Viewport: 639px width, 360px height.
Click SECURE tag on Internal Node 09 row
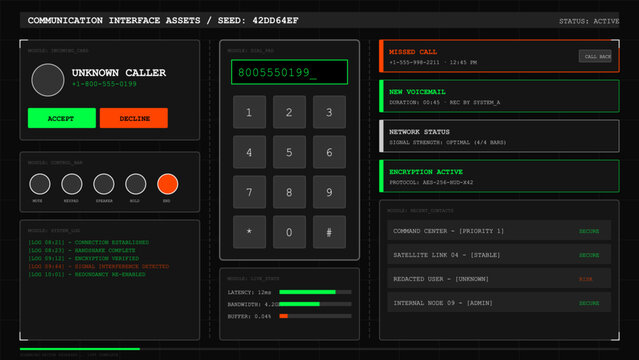coord(589,303)
